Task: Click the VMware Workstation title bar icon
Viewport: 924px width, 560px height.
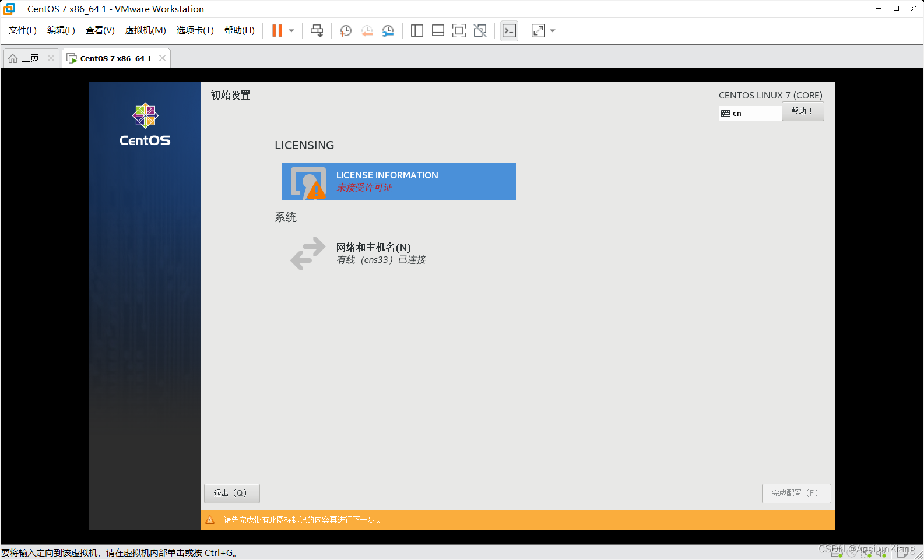Action: [x=9, y=9]
